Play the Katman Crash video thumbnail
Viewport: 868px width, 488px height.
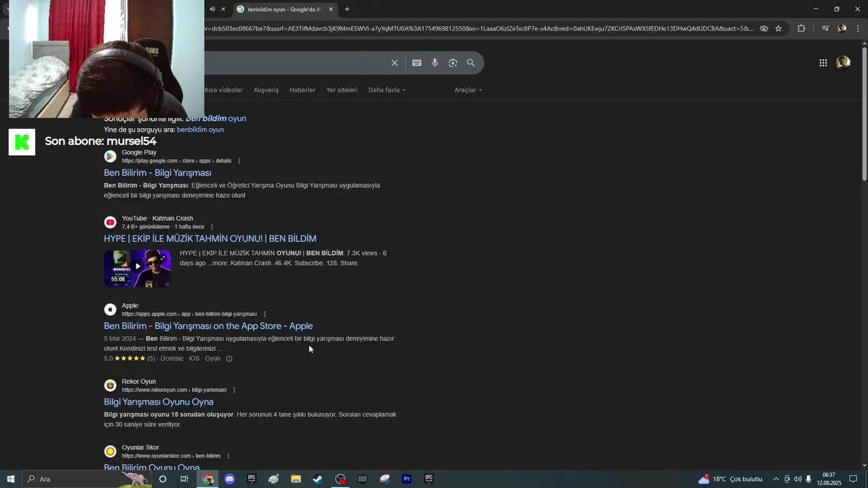click(138, 268)
